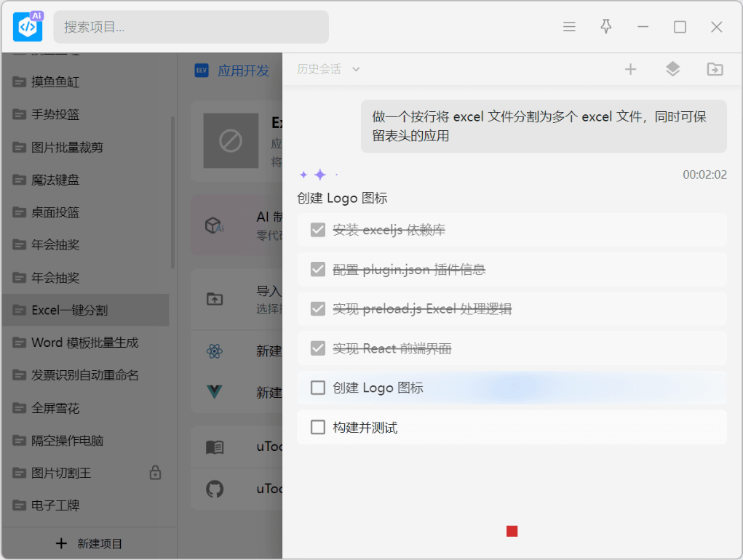Open the GitHub uTools repository entry
Viewport: 743px width, 560px height.
(x=214, y=488)
